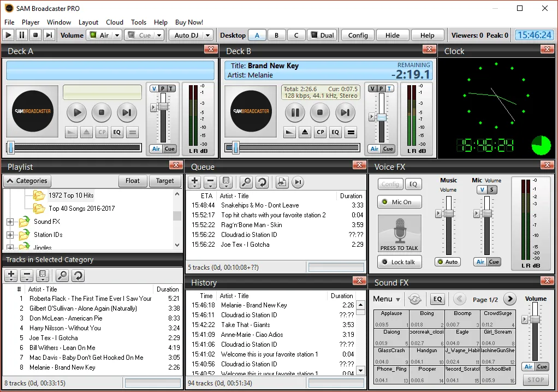Open the EQ on Deck B

(x=336, y=133)
